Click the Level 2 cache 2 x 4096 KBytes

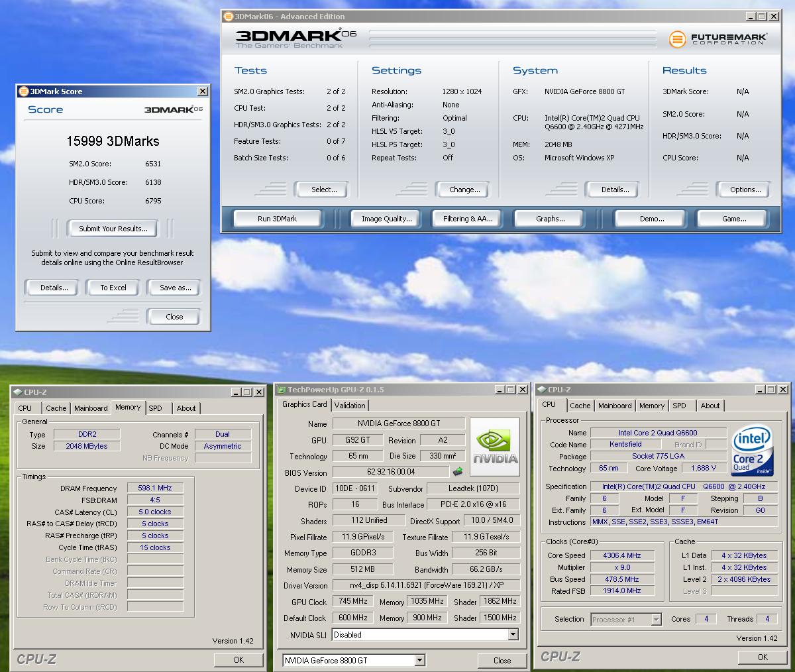pyautogui.click(x=745, y=579)
